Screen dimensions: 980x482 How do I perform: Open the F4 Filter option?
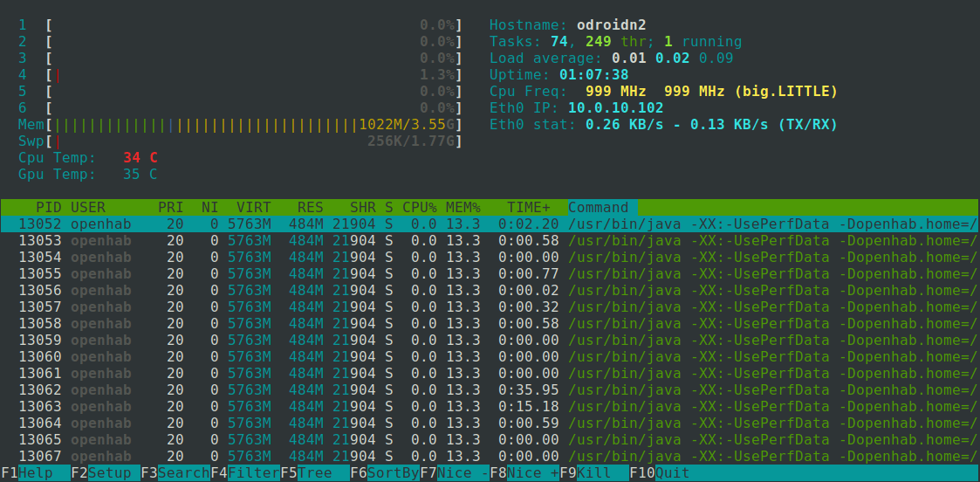244,472
